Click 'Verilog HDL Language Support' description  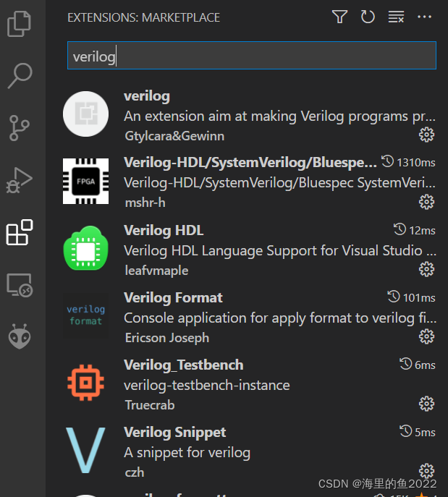(280, 251)
